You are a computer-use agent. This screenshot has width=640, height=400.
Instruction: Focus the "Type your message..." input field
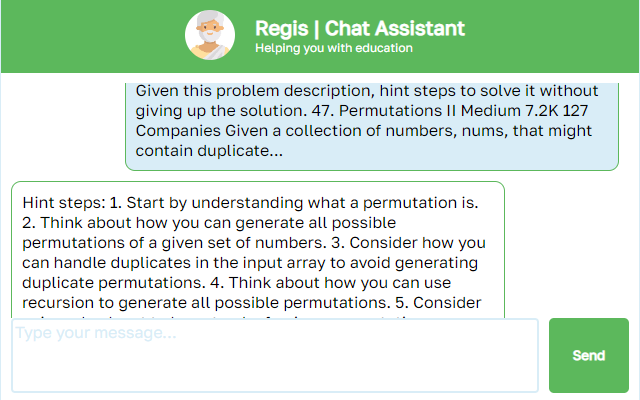point(275,355)
